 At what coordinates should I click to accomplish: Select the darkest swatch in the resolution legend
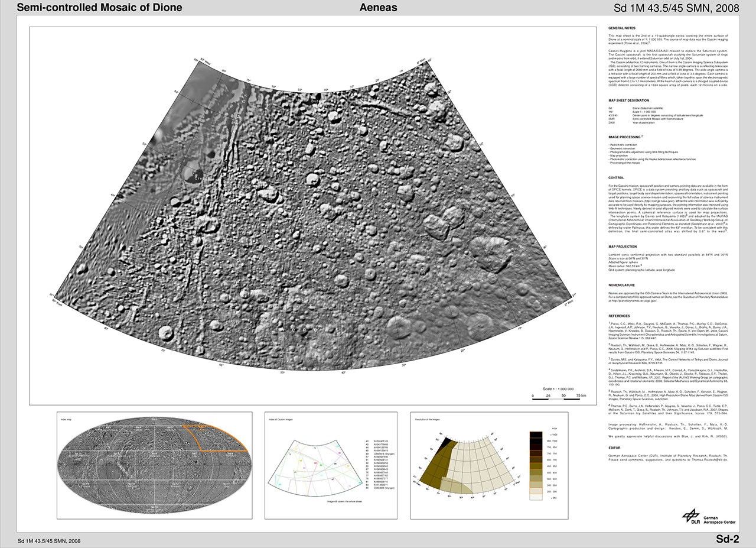[536, 434]
